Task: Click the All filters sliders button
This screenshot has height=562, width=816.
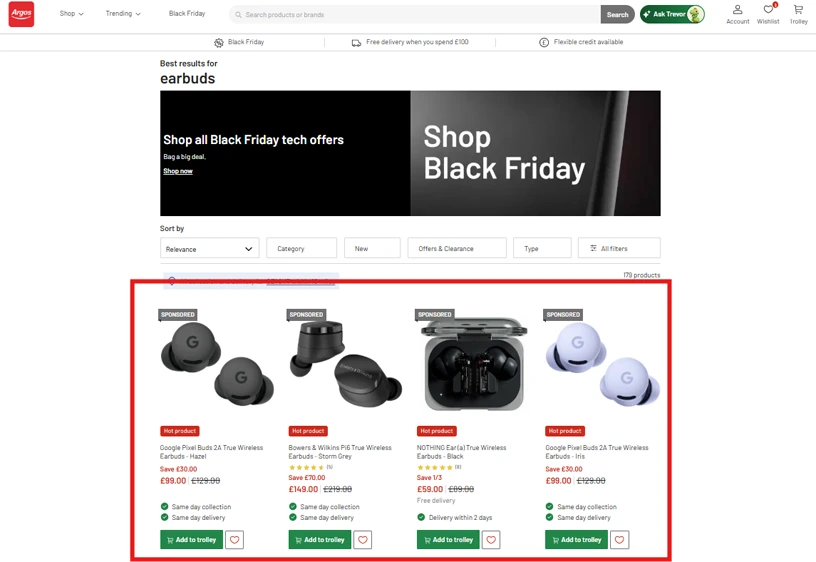Action: coord(618,248)
